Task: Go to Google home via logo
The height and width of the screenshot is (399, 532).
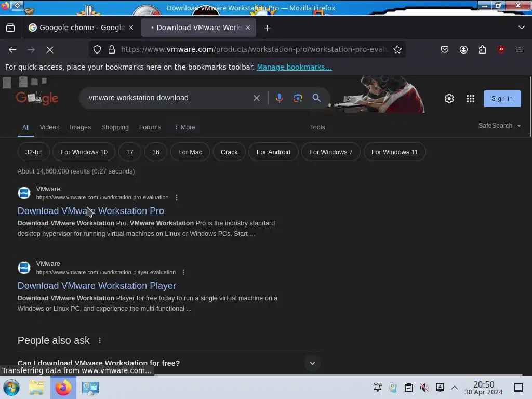Action: point(37,98)
